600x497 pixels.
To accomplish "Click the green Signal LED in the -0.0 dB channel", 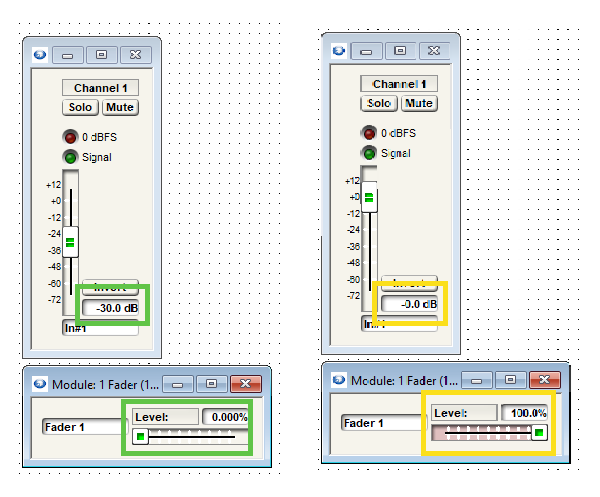I will (368, 153).
